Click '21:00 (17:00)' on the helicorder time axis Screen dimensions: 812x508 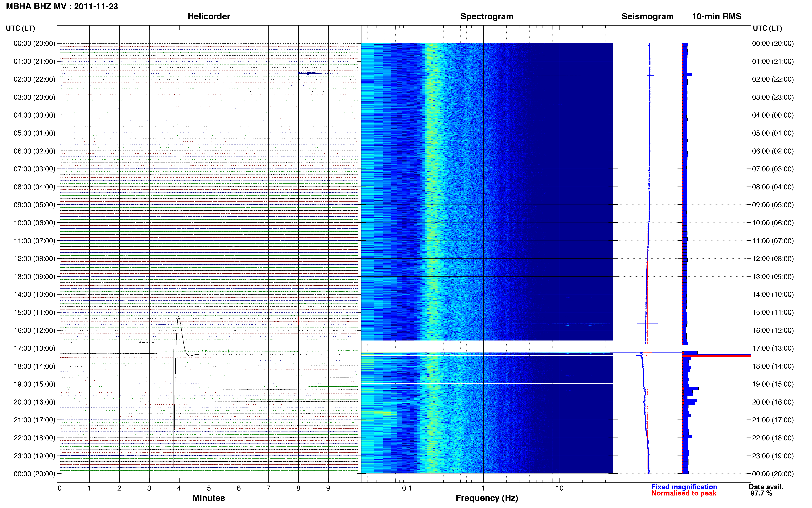coord(34,420)
